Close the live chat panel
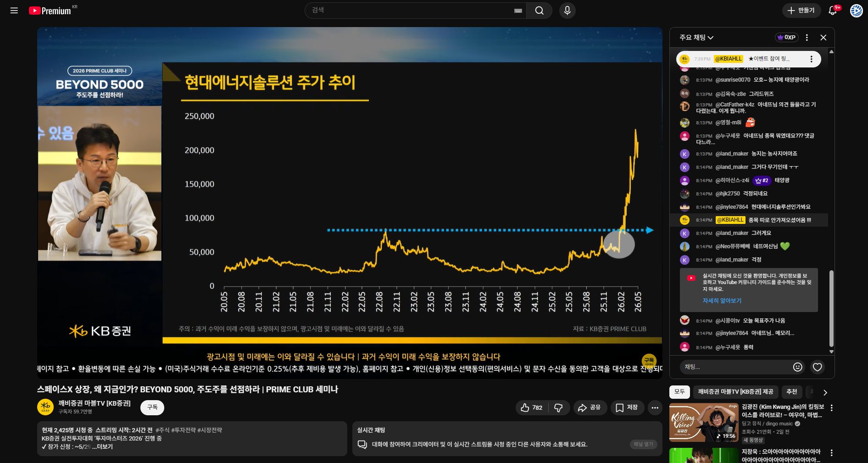Image resolution: width=868 pixels, height=463 pixels. 823,38
